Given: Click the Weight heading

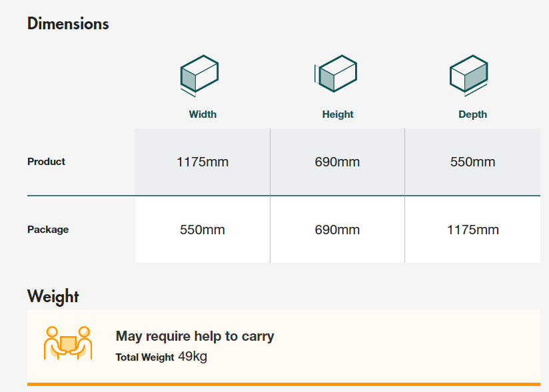Looking at the screenshot, I should pos(53,297).
